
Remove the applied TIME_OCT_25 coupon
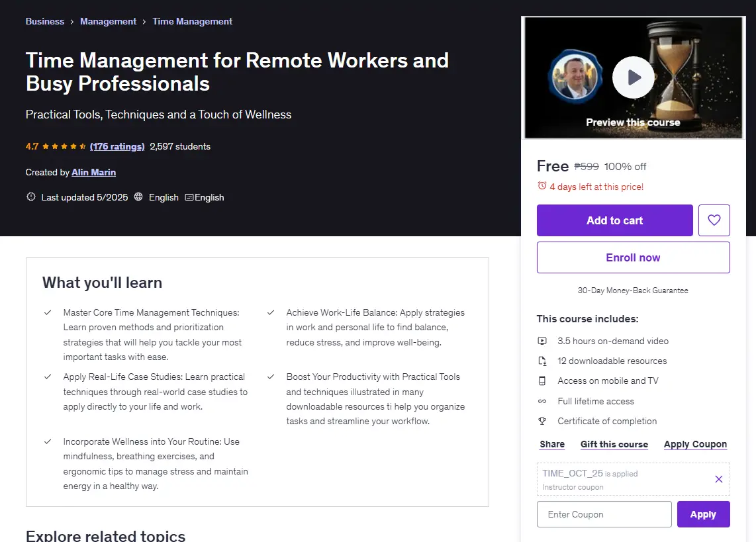(x=718, y=479)
